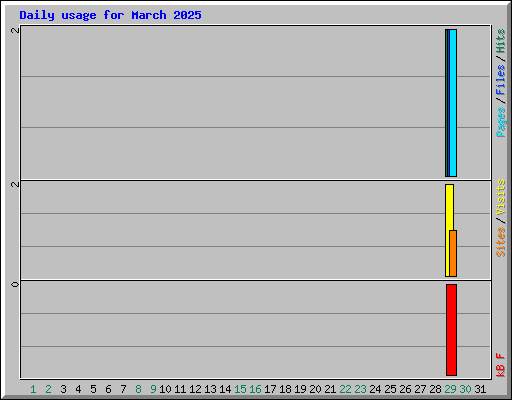Click day label 2 on the axis
Image resolution: width=512 pixels, height=400 pixels.
(x=48, y=389)
